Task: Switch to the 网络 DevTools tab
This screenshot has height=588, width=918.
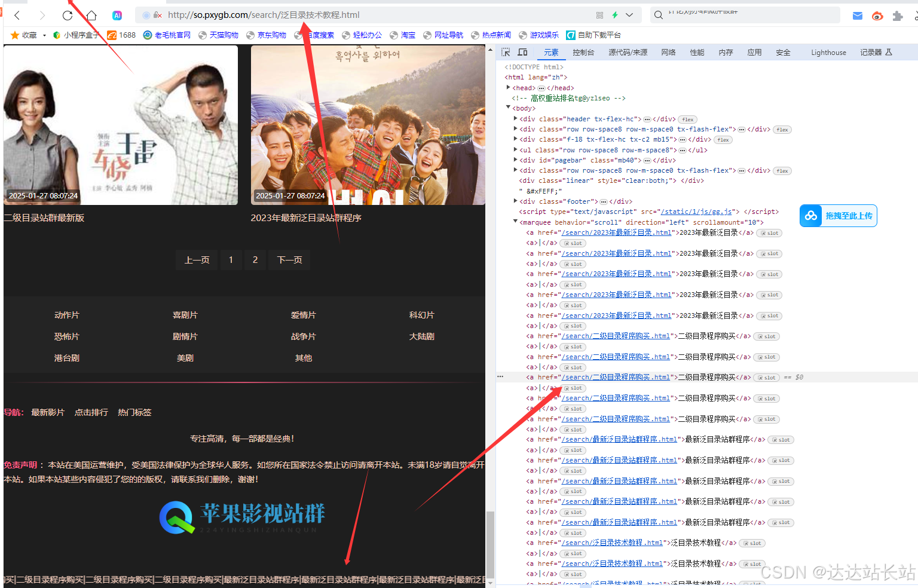Action: tap(668, 53)
